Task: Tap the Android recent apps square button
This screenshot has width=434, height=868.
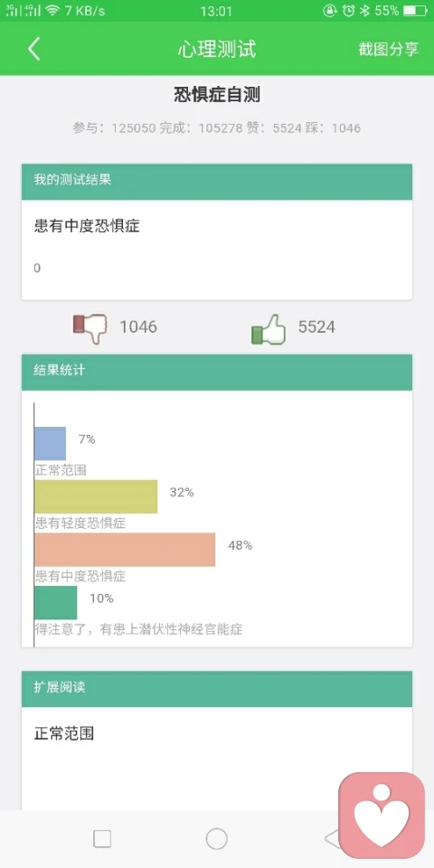Action: point(102,839)
